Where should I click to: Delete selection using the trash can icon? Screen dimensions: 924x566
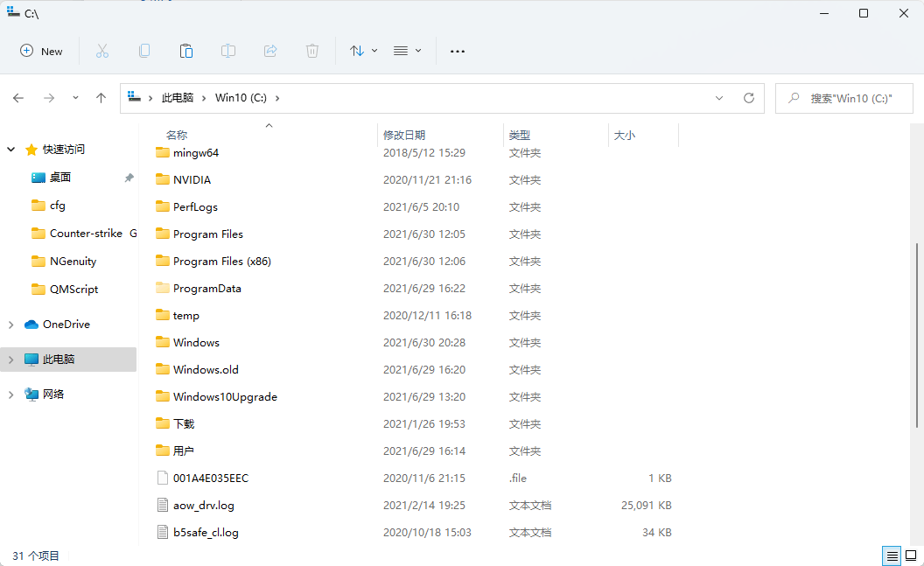(x=312, y=51)
